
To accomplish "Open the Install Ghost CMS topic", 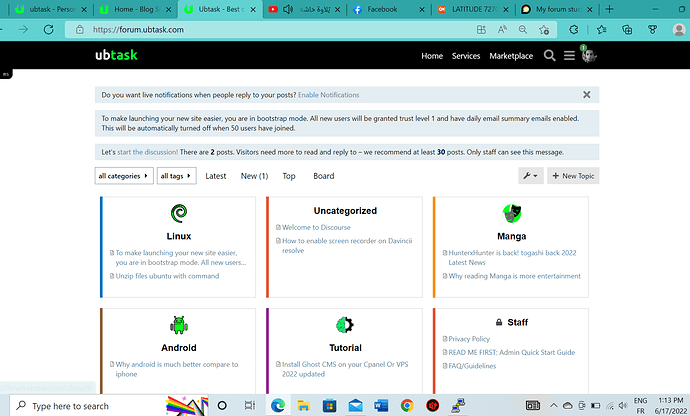I will (345, 369).
